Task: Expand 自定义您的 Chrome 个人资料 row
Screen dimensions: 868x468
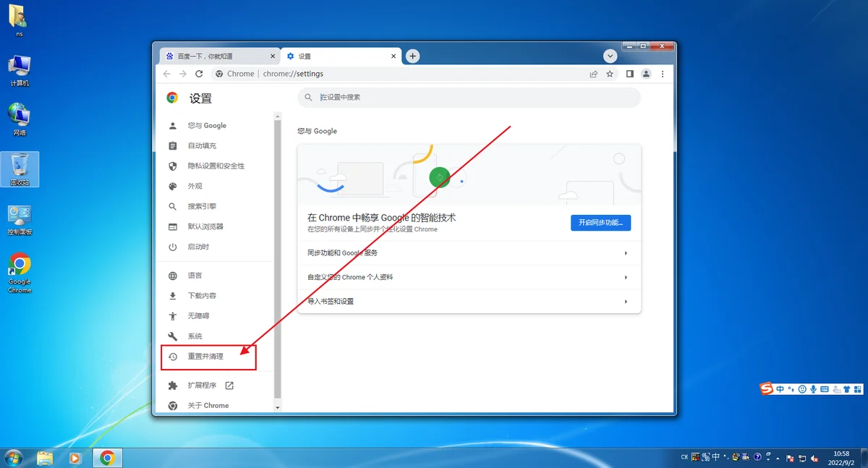Action: tap(469, 277)
